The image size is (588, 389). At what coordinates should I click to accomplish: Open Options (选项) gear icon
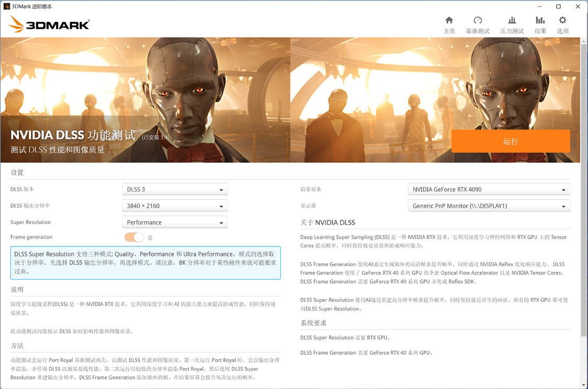562,20
